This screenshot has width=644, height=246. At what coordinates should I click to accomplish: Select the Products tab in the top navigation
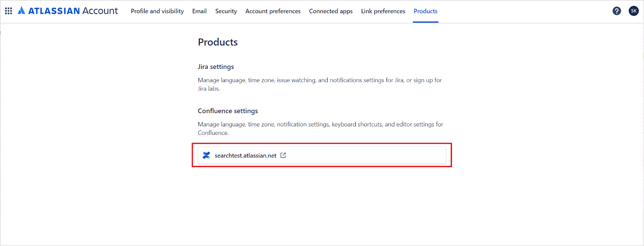[425, 11]
